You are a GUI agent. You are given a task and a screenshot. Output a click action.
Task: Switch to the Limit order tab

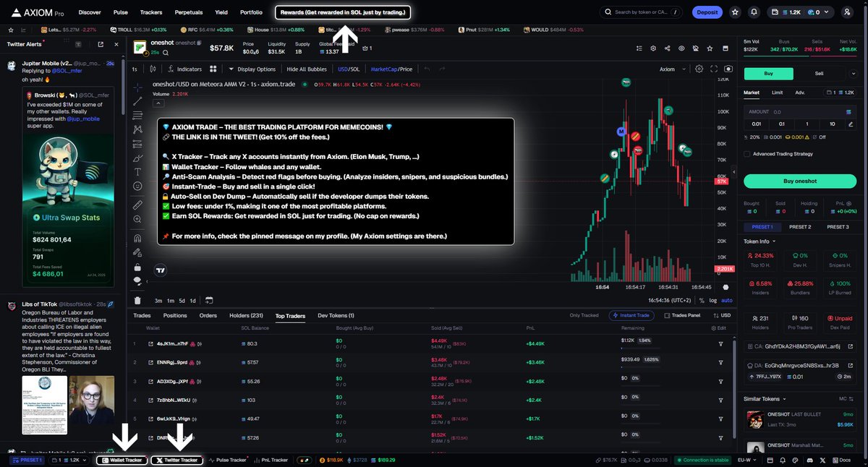point(777,93)
